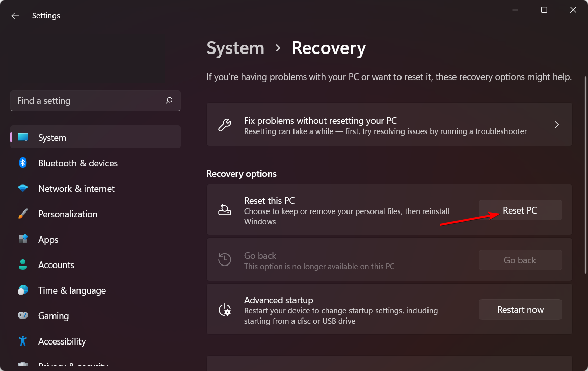
Task: Click the disabled Go back button
Action: pyautogui.click(x=520, y=260)
